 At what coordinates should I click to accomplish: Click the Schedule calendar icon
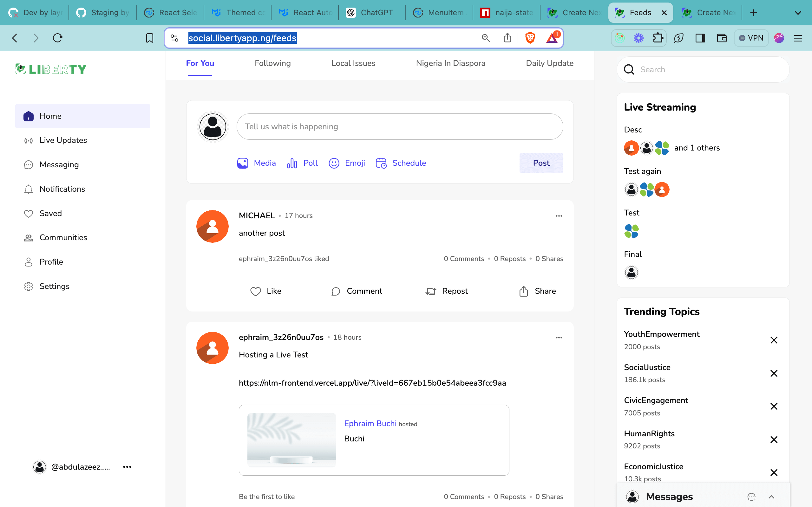[381, 163]
